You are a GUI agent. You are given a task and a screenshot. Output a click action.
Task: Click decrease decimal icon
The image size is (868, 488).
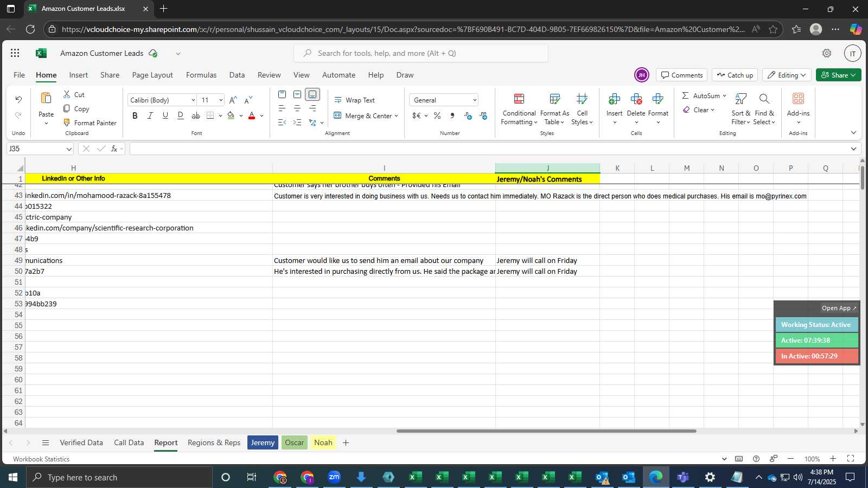coord(483,115)
